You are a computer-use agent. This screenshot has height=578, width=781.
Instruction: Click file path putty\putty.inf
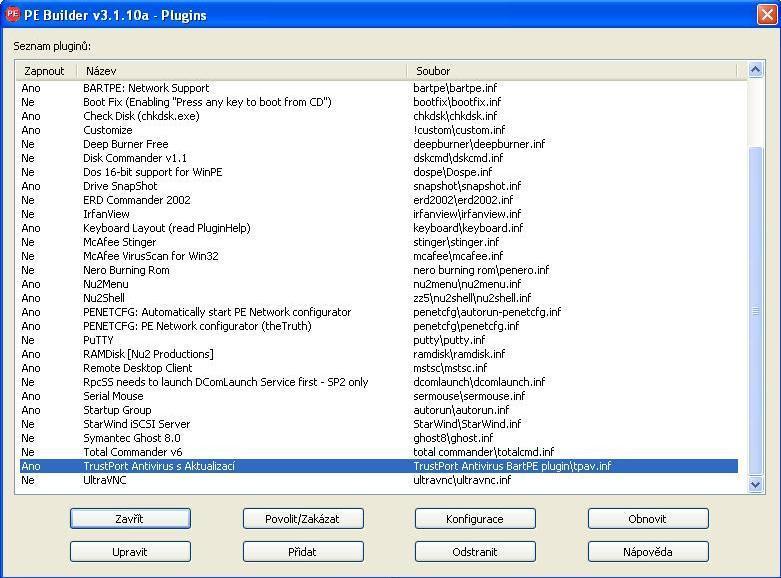point(449,340)
